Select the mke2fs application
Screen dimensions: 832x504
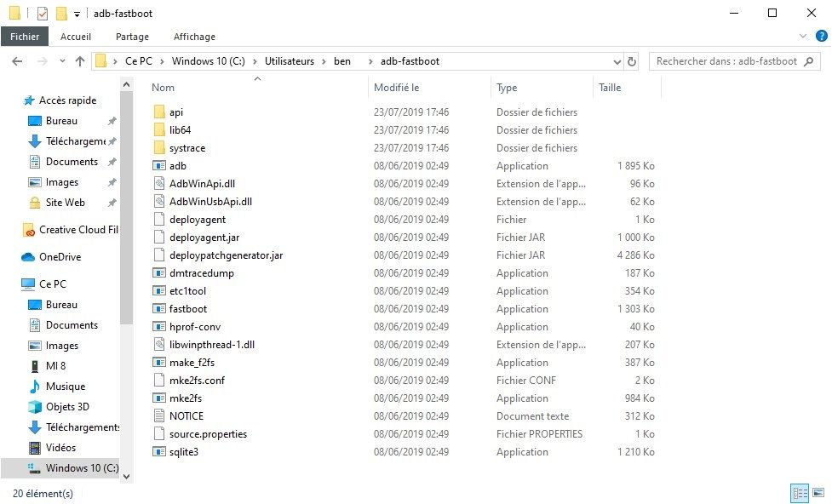[185, 398]
